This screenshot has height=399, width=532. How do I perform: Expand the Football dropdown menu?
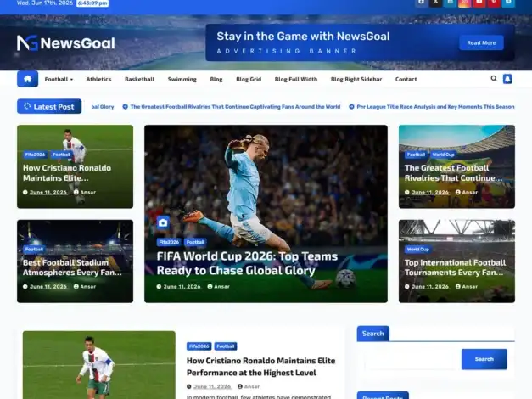(59, 79)
